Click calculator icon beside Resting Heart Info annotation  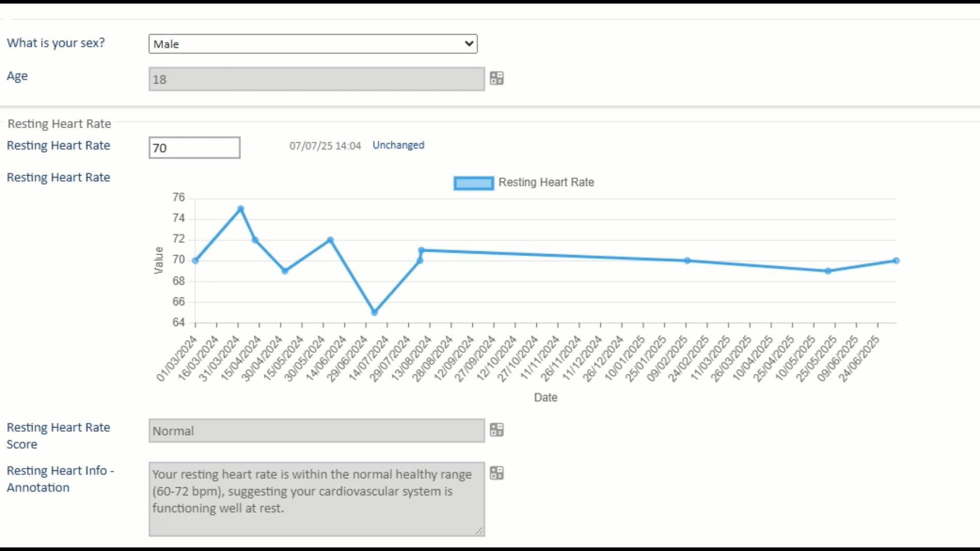[x=496, y=473]
